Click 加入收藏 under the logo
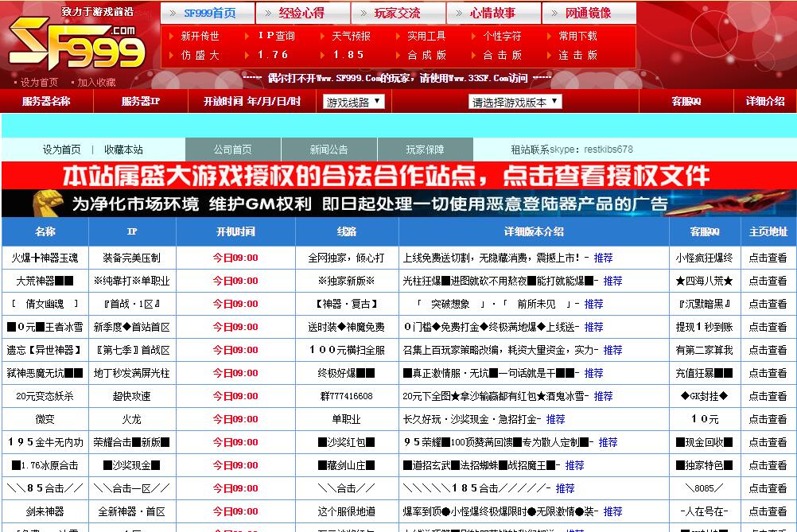Viewport: 797px width, 532px height. click(x=96, y=83)
